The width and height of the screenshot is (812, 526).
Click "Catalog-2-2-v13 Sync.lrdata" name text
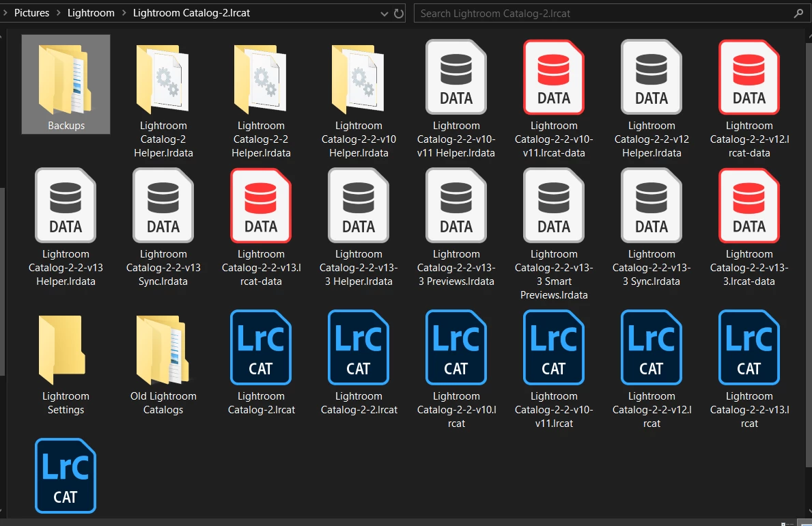(x=163, y=267)
